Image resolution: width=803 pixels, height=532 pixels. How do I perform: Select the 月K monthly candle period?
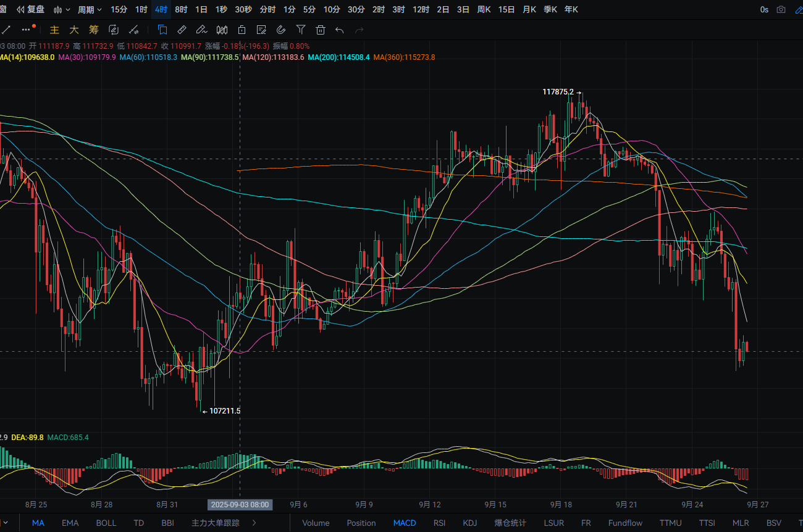point(529,9)
